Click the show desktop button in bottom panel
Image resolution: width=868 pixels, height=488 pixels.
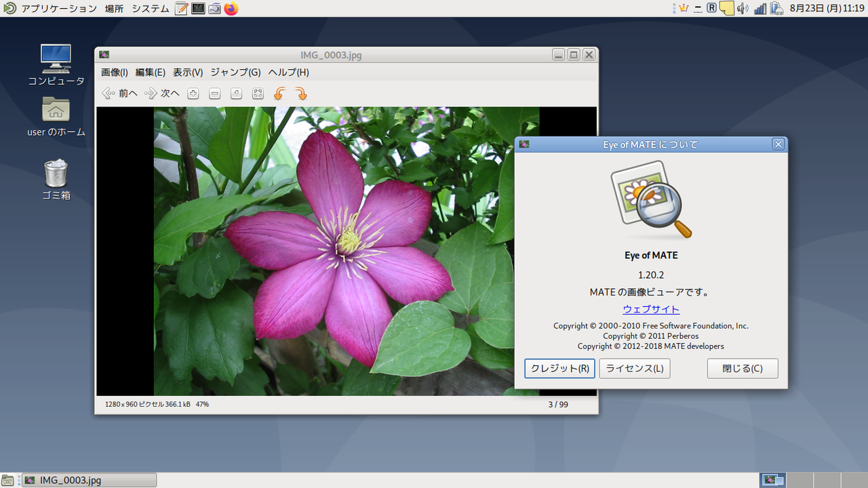click(x=7, y=481)
